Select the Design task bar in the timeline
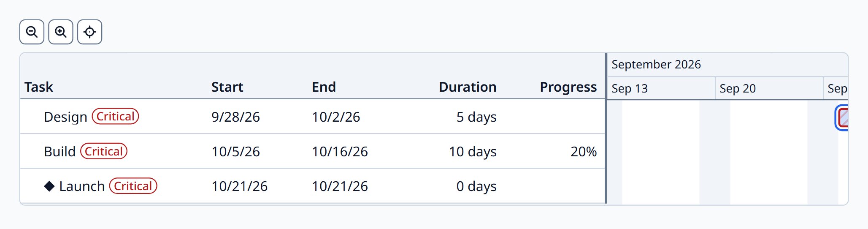Viewport: 868px width, 229px height. (x=842, y=117)
